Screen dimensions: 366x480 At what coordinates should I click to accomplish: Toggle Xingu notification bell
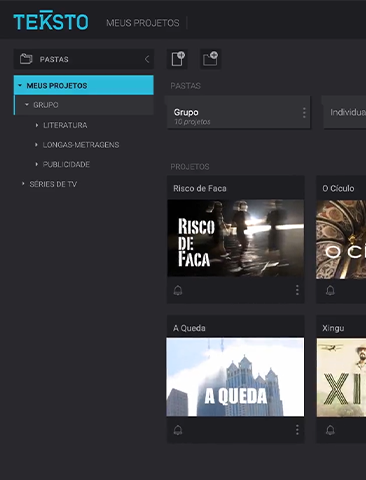pos(330,430)
